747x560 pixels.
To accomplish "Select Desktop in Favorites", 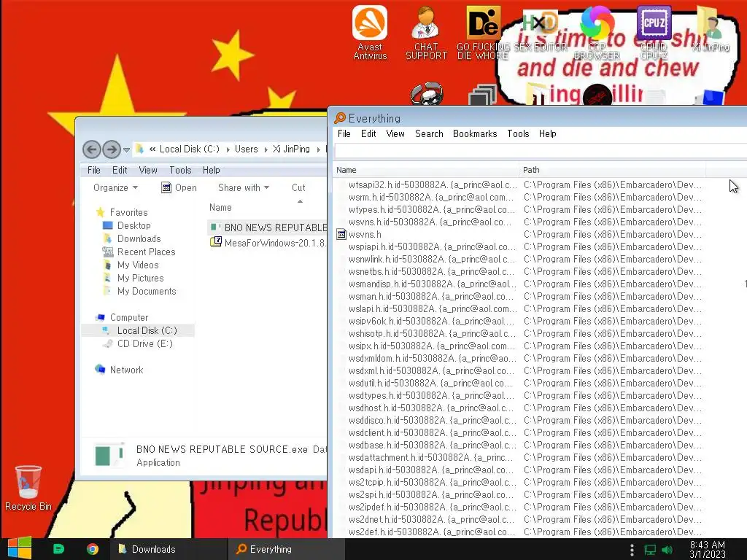I will click(x=134, y=225).
